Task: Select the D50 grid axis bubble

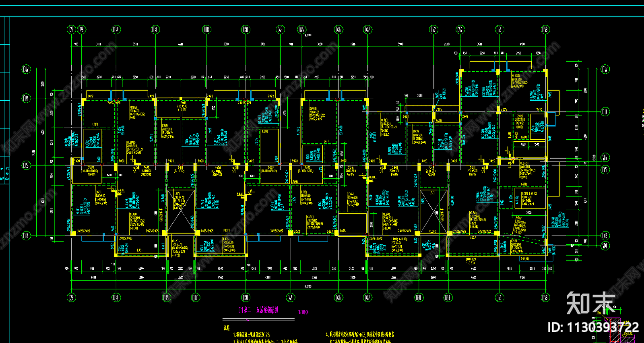Action: (x=419, y=298)
